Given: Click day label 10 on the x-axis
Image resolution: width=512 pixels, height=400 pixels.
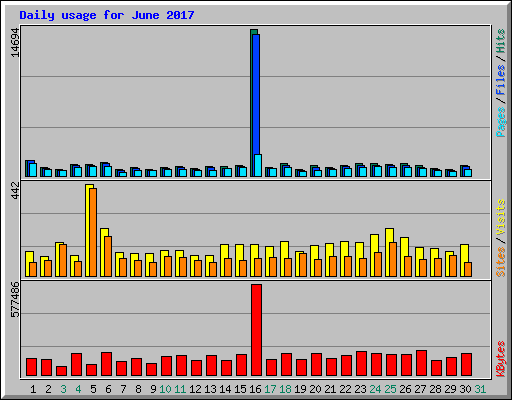Looking at the screenshot, I should 165,389.
